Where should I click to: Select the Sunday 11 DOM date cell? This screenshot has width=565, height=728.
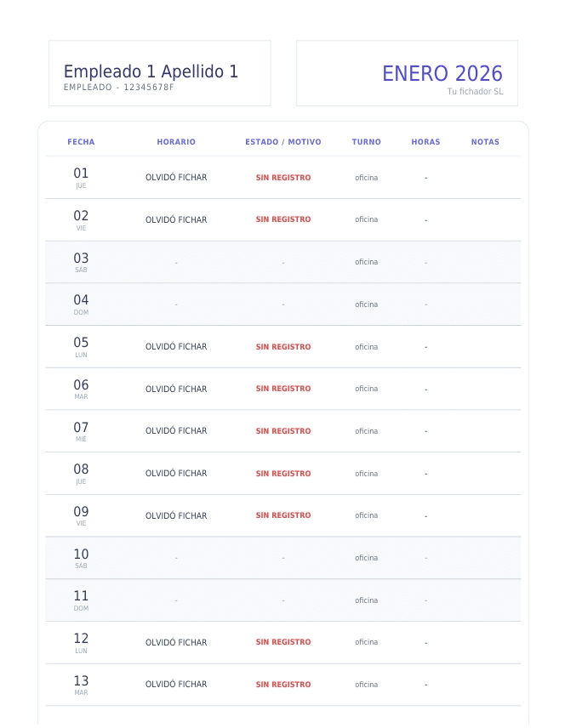tap(81, 600)
